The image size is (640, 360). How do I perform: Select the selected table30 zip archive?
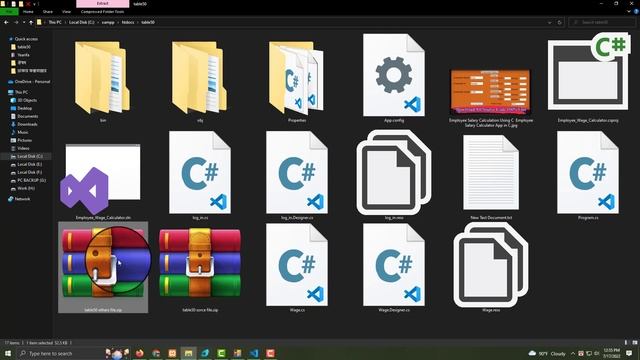(x=103, y=267)
